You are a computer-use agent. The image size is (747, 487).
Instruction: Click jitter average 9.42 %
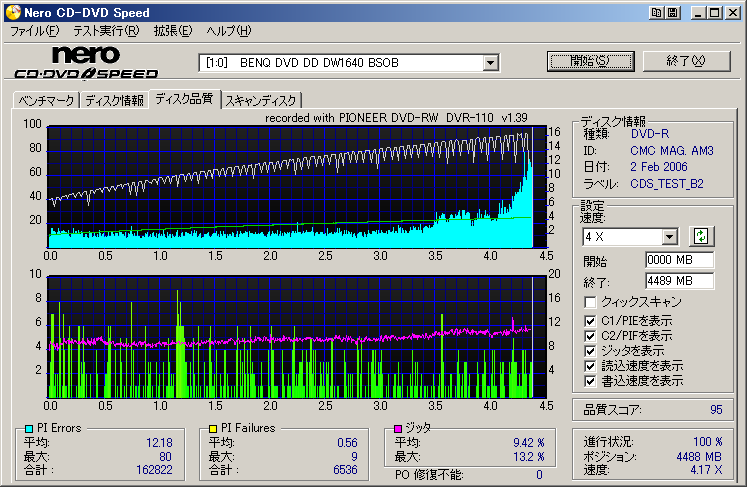529,443
